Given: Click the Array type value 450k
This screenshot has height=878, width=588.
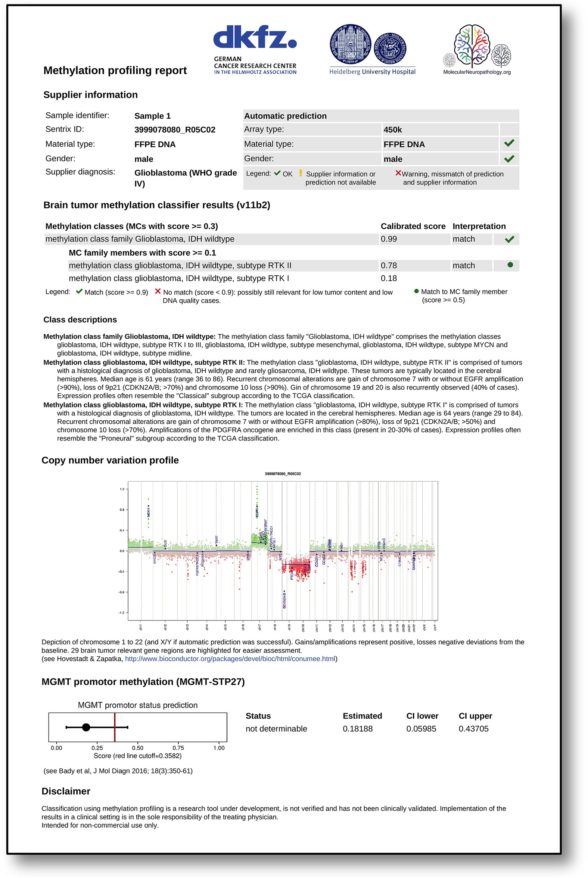Looking at the screenshot, I should (x=392, y=130).
